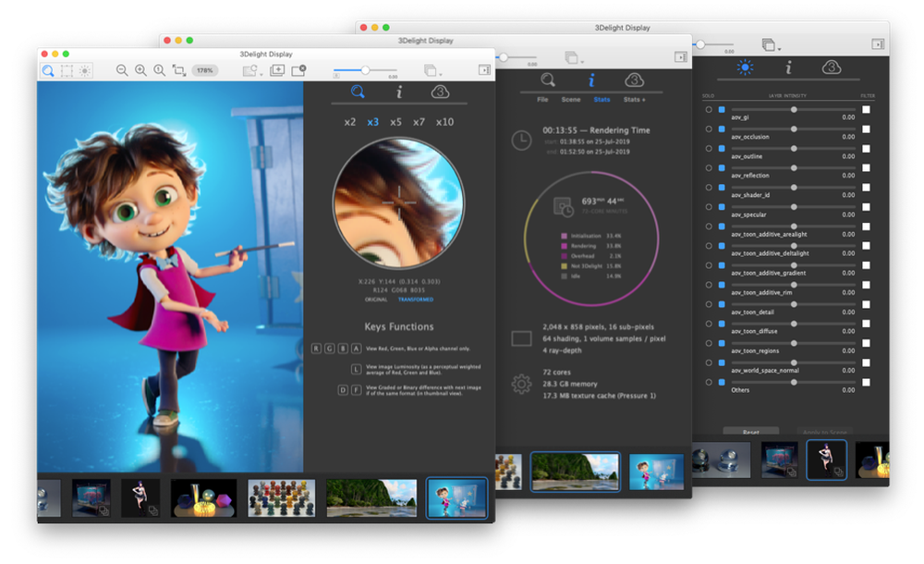Check the filter box for aov_specular
The width and height of the screenshot is (924, 564).
(x=867, y=207)
